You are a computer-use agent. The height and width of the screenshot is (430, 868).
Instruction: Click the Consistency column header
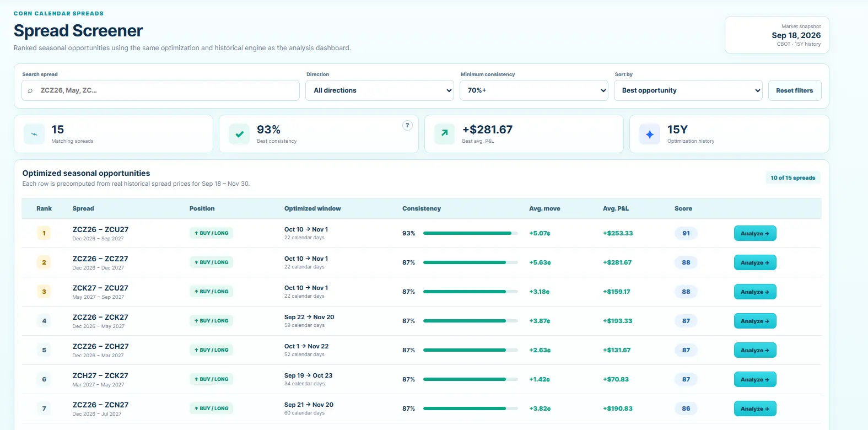[x=422, y=208]
